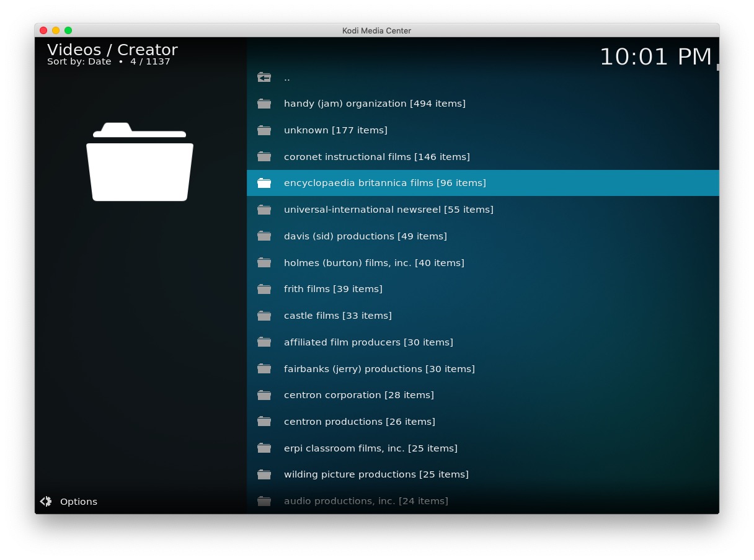
Task: Click the highlighted encyclopaedia britannica folder icon
Action: coord(264,183)
